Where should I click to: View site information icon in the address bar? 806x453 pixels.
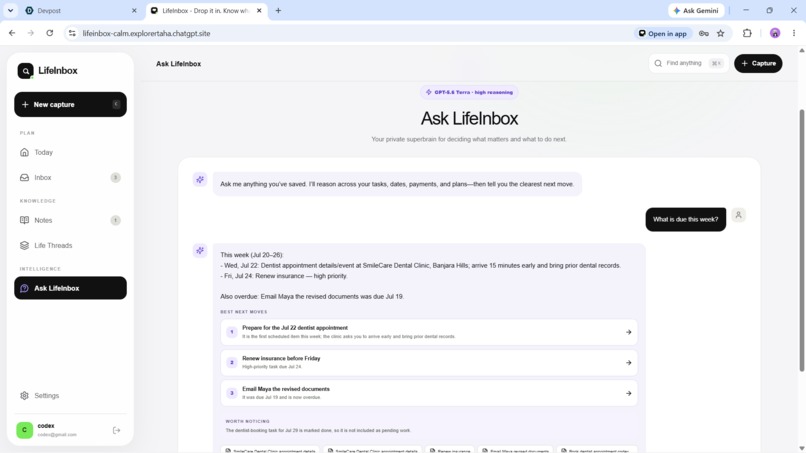pos(72,33)
